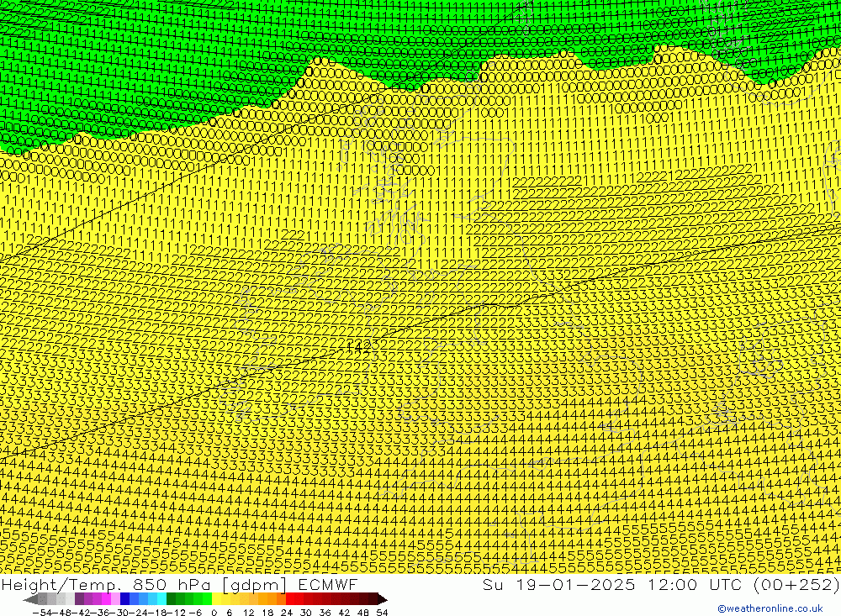Choose the yellow legend swatch above 0
Image resolution: width=841 pixels, height=616 pixels.
point(217,599)
